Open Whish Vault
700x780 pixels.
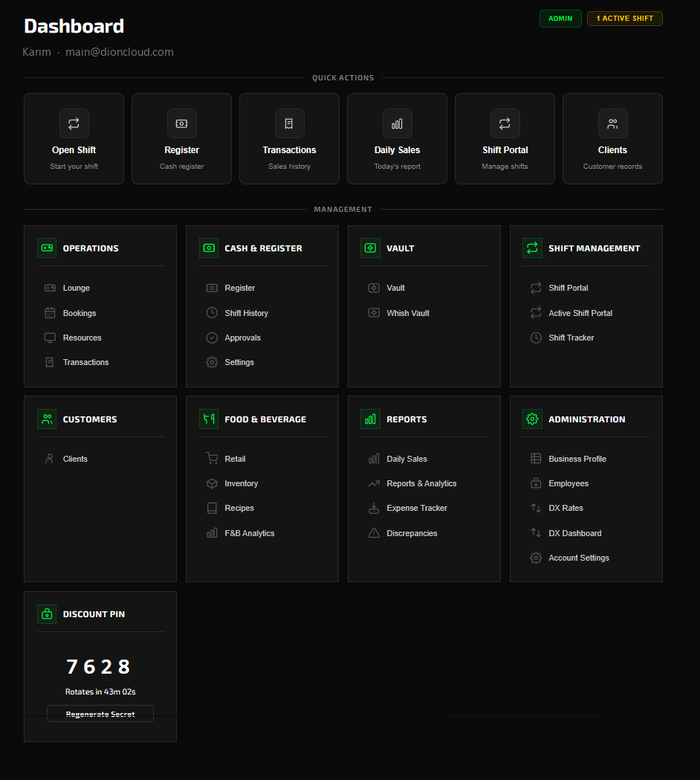click(x=408, y=313)
